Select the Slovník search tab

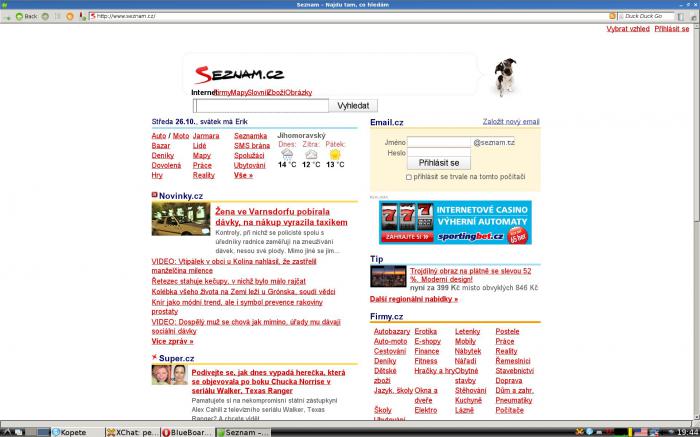[x=258, y=93]
